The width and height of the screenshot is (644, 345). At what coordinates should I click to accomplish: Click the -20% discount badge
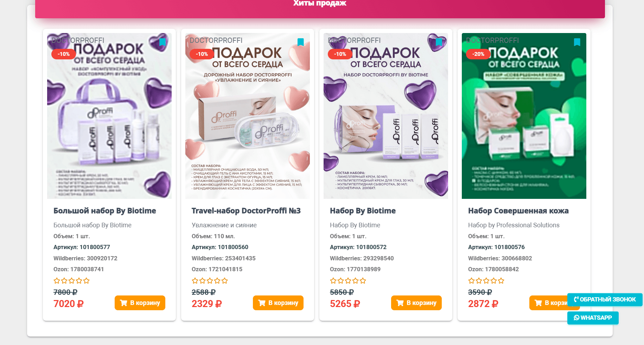478,54
